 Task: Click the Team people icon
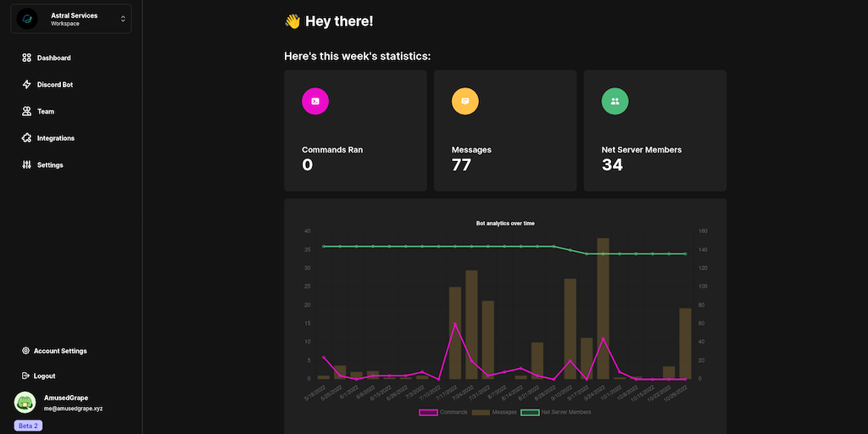tap(27, 111)
